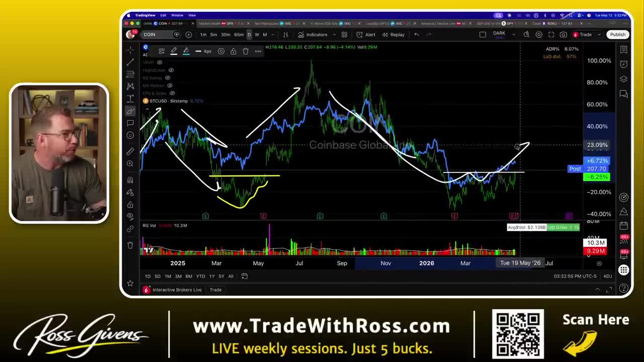Image resolution: width=644 pixels, height=362 pixels.
Task: Select the brush drawing tool
Action: click(x=130, y=111)
